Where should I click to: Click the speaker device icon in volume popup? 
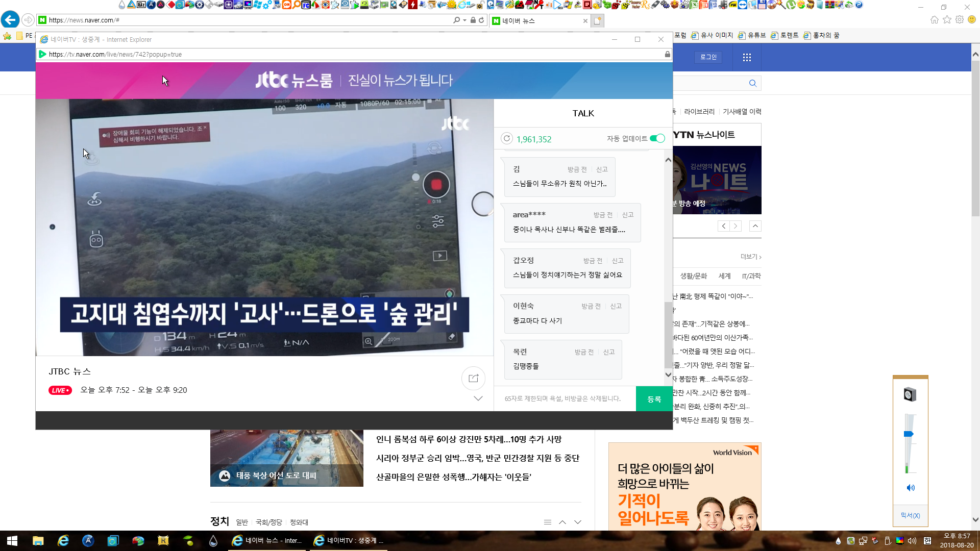(x=910, y=394)
